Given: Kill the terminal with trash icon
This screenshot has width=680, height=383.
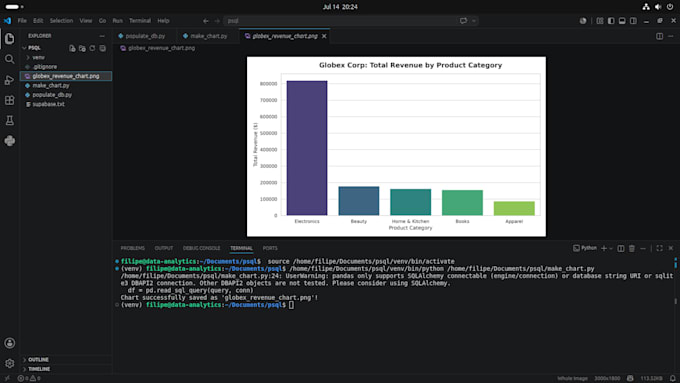Looking at the screenshot, I should click(x=632, y=248).
